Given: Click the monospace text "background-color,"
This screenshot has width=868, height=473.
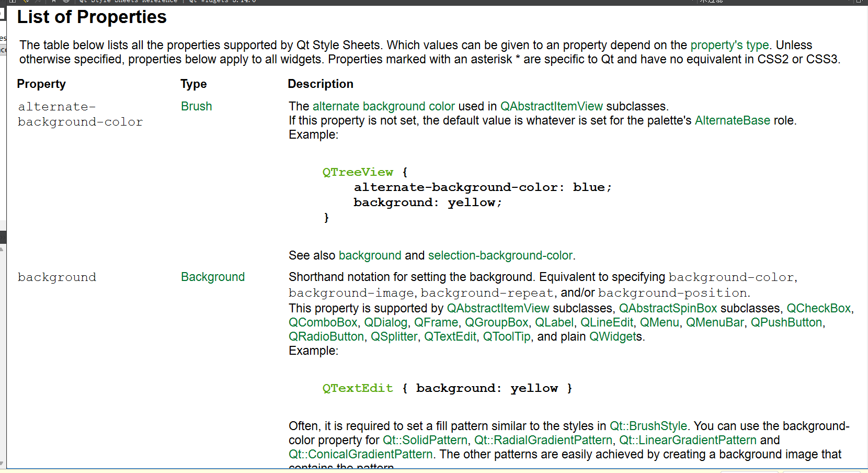Looking at the screenshot, I should coord(733,277).
